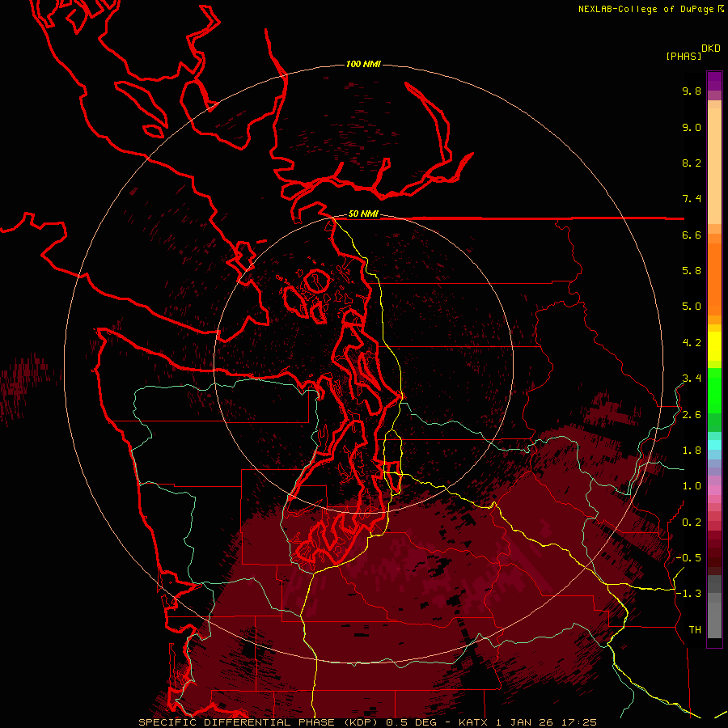728x728 pixels.
Task: Click the 2.6 value on color scale
Action: [x=692, y=415]
